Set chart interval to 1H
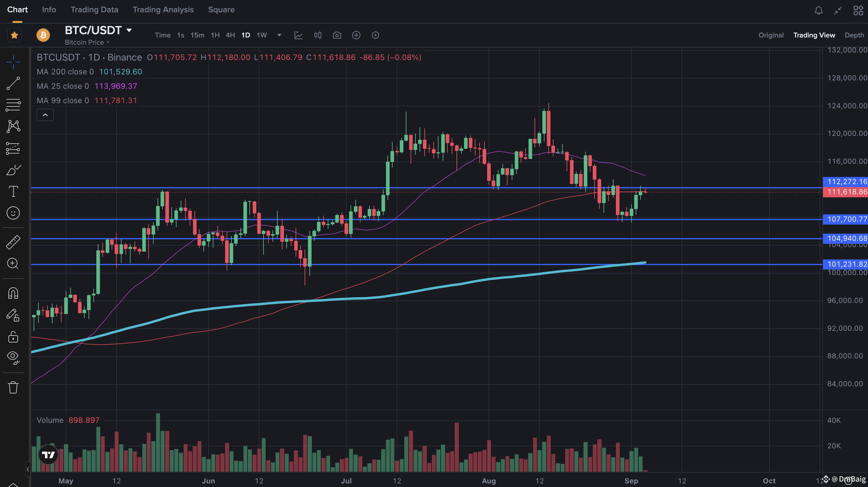The width and height of the screenshot is (868, 487). tap(215, 35)
